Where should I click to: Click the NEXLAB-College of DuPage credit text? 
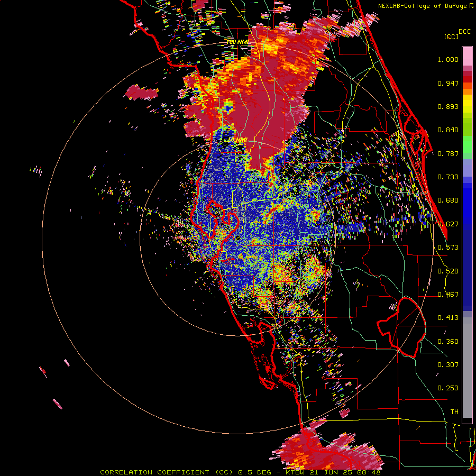(x=422, y=6)
